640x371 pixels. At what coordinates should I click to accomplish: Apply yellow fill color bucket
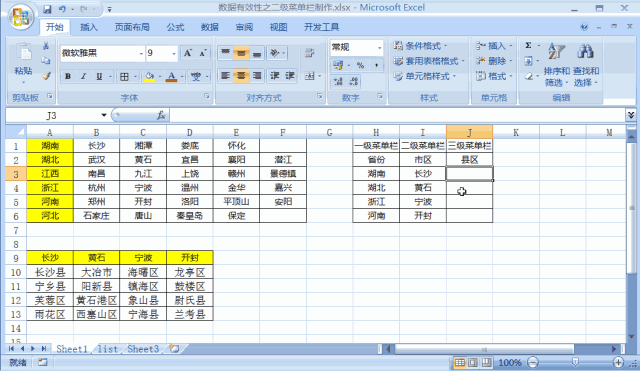pyautogui.click(x=149, y=76)
